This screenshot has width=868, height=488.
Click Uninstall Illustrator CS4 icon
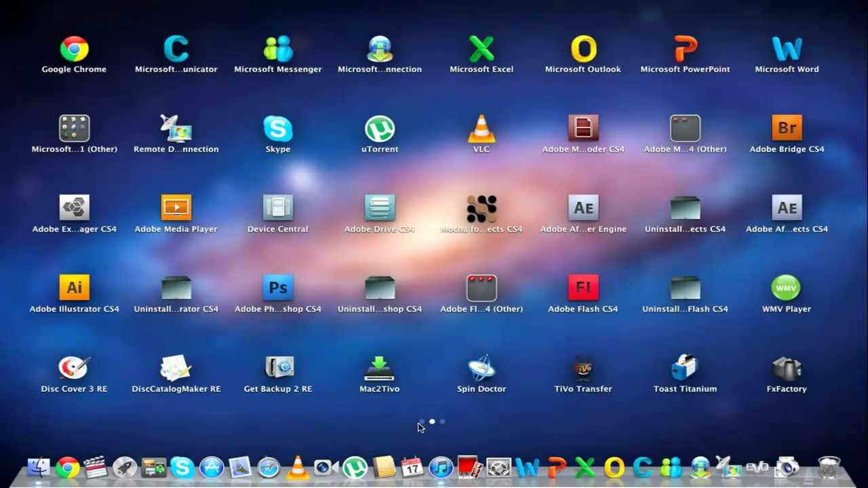point(176,288)
